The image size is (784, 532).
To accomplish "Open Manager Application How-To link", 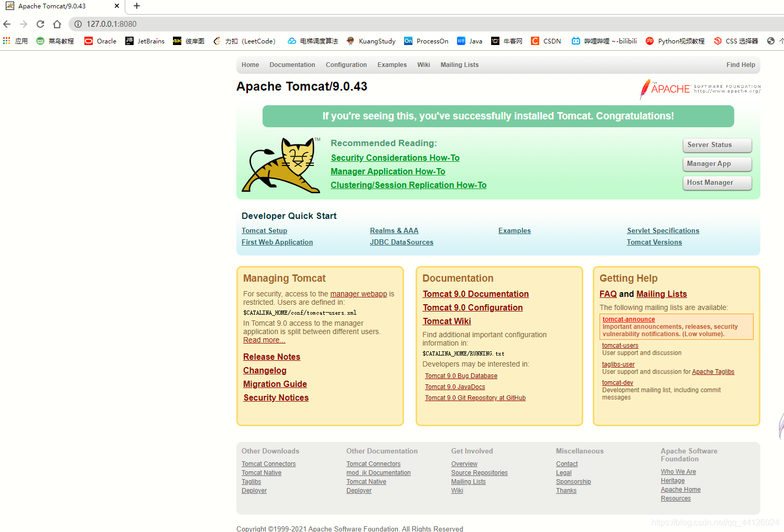I will [388, 171].
